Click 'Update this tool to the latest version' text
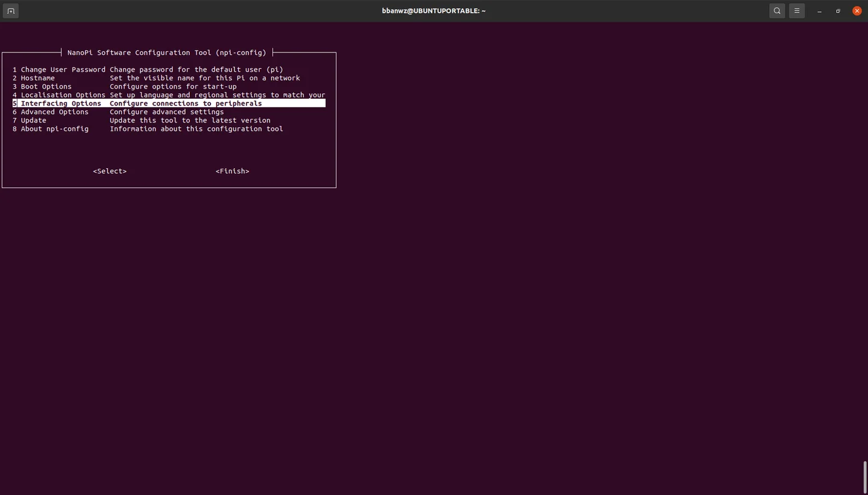Viewport: 868px width, 495px height. pyautogui.click(x=190, y=120)
